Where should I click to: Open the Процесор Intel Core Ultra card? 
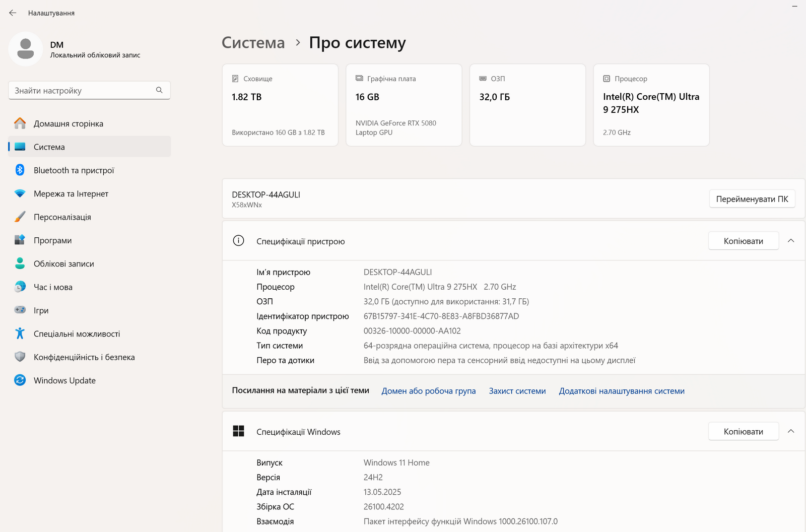pyautogui.click(x=651, y=105)
